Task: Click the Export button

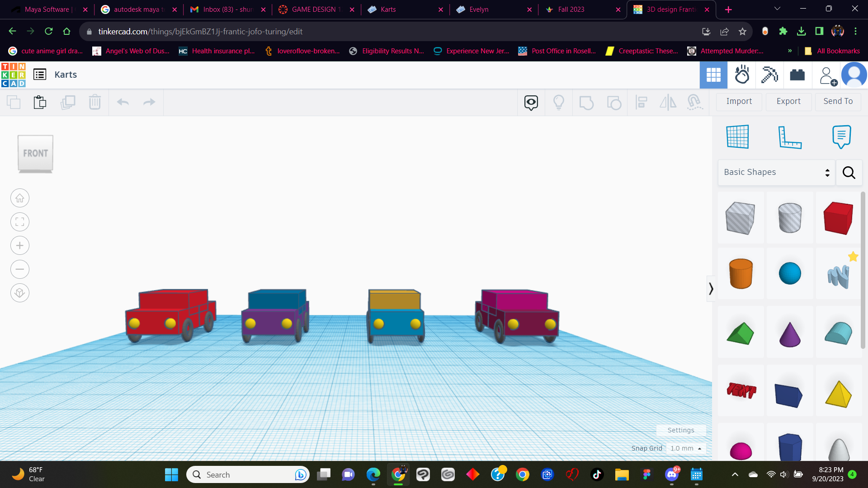Action: pyautogui.click(x=788, y=102)
